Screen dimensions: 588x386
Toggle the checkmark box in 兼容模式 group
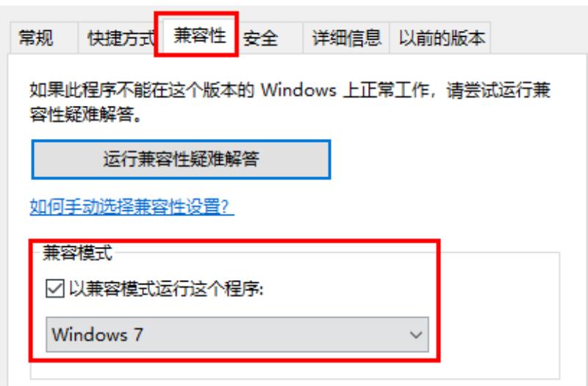[x=55, y=289]
